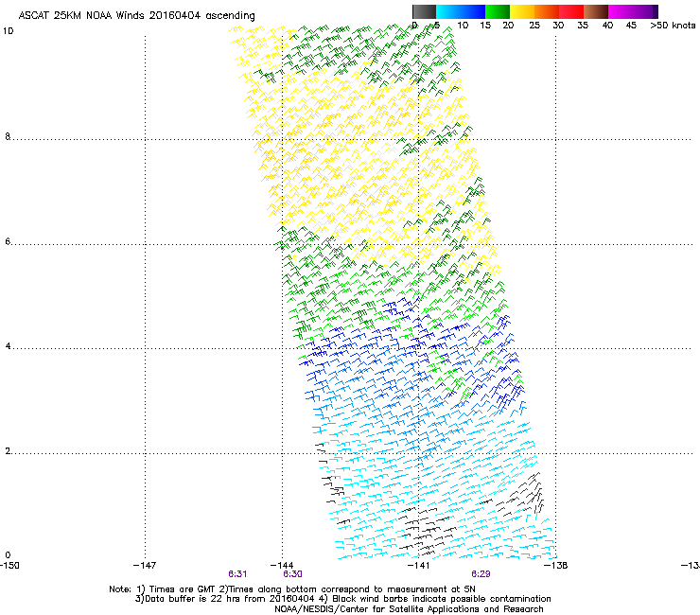
Task: Click the purple 6:30 swath time label
Action: pyautogui.click(x=292, y=574)
